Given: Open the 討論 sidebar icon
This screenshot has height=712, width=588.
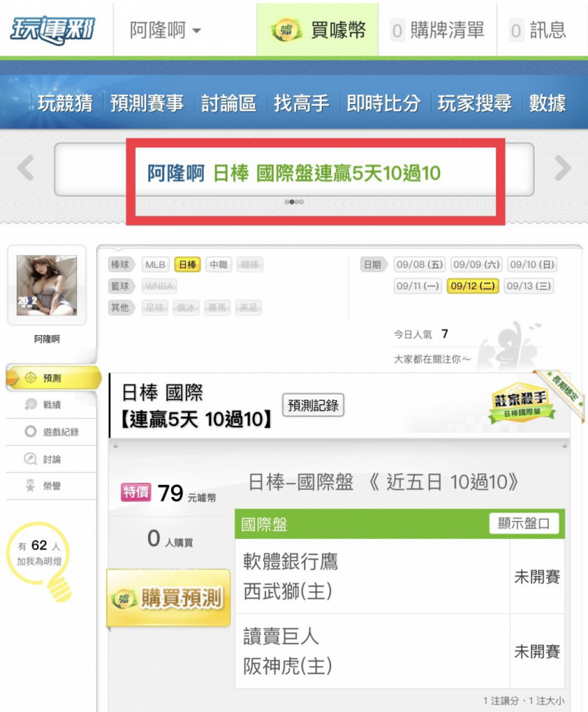Looking at the screenshot, I should (x=31, y=459).
